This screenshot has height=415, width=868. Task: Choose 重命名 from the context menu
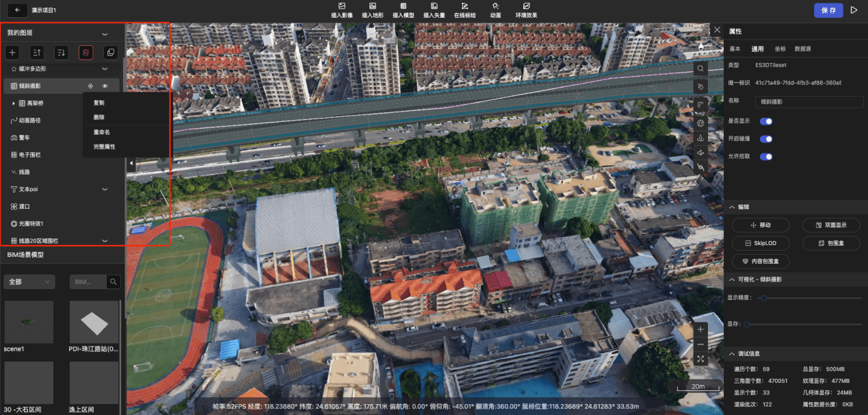pos(102,132)
